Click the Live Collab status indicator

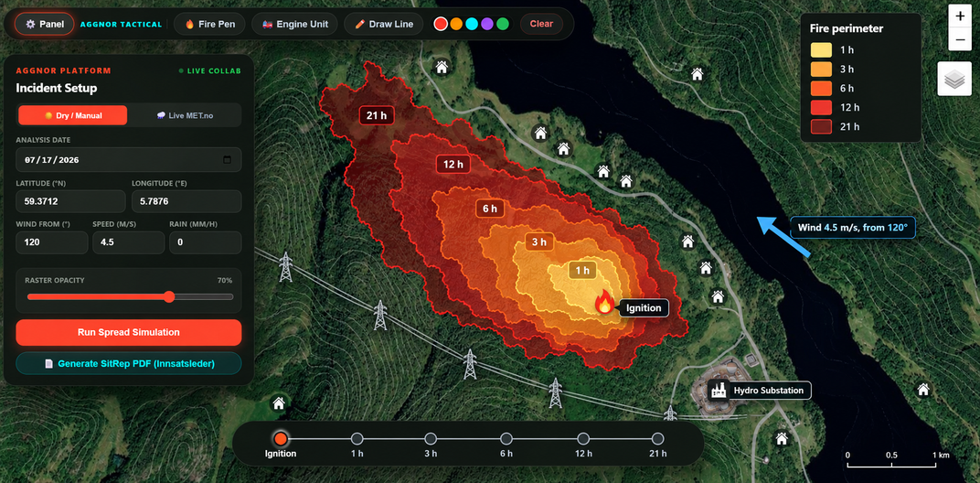click(209, 70)
